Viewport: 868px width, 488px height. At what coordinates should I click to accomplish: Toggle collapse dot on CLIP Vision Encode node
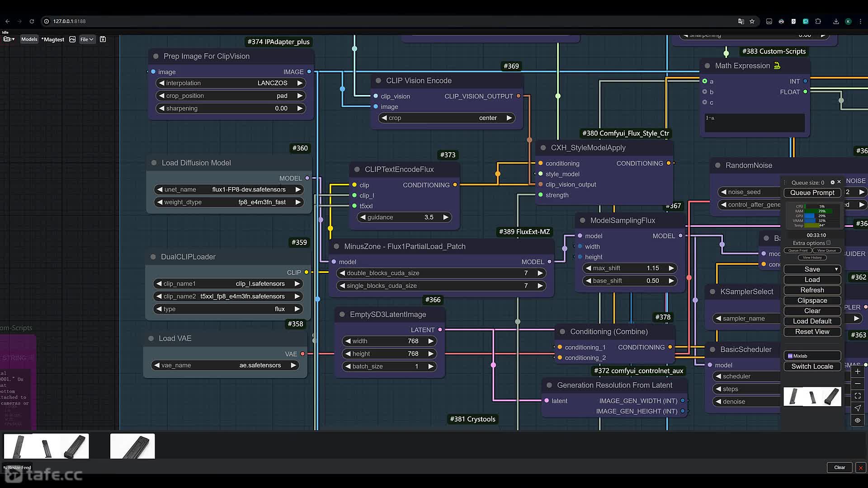click(x=378, y=81)
